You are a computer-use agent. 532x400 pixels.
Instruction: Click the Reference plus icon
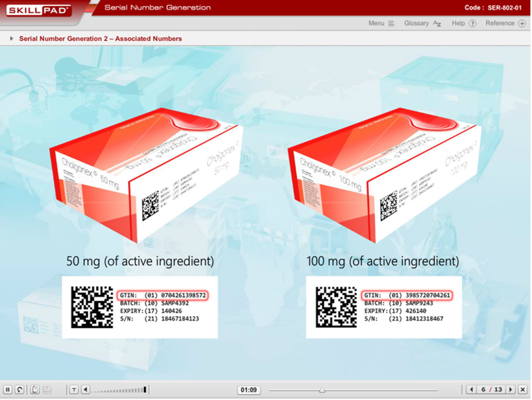(x=522, y=23)
